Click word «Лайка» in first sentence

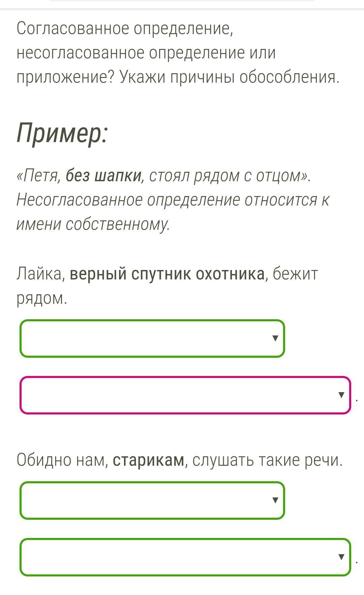pos(38,274)
